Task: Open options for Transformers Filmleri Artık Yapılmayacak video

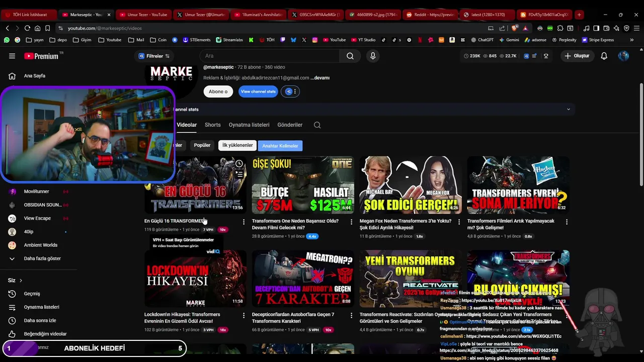Action: [x=567, y=222]
